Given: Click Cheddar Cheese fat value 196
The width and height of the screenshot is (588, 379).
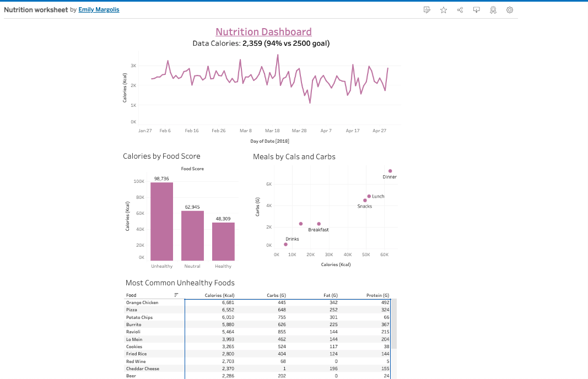Looking at the screenshot, I should 333,369.
